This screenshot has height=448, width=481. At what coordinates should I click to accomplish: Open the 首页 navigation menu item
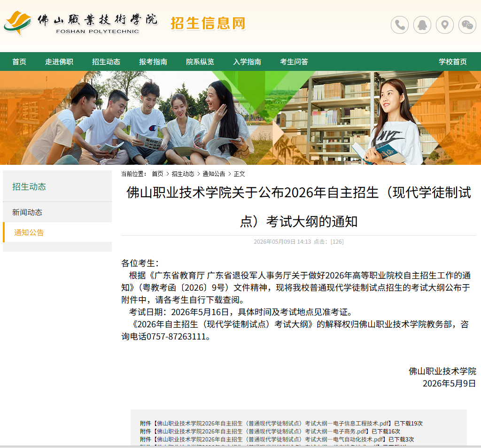point(19,62)
